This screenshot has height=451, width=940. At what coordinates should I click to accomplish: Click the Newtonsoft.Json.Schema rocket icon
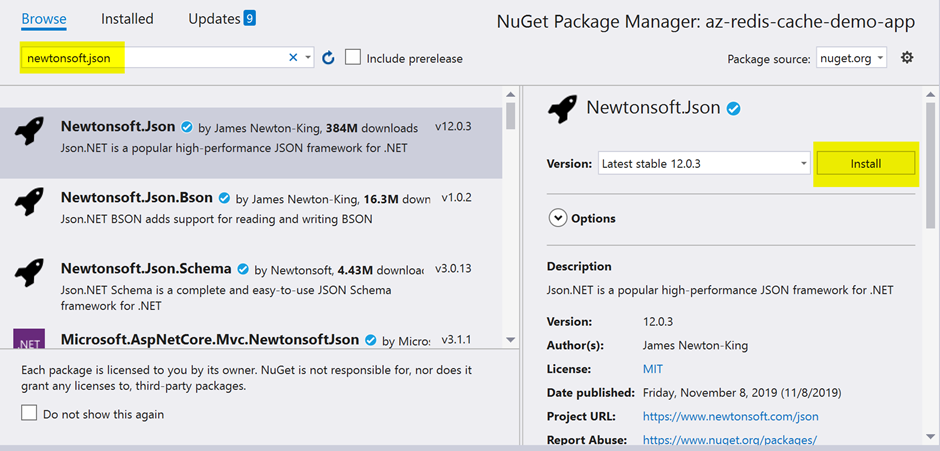coord(29,272)
